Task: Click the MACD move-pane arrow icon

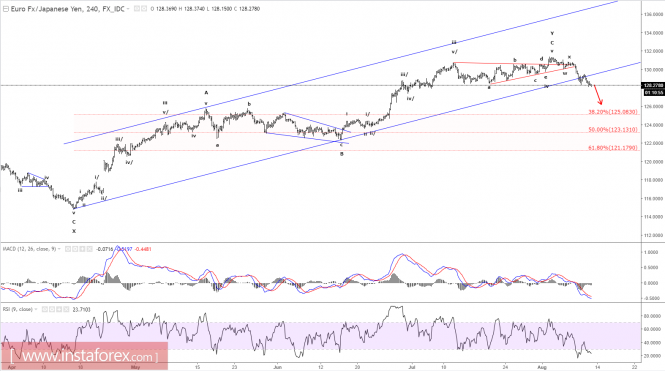Action: [x=82, y=249]
